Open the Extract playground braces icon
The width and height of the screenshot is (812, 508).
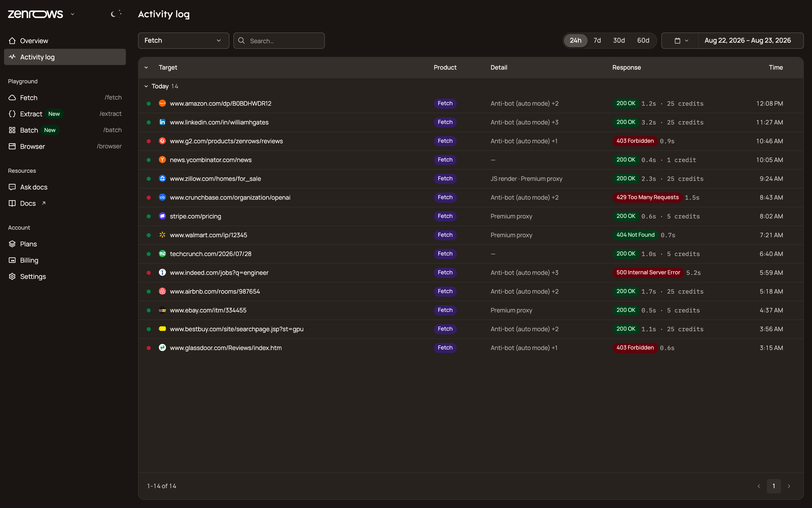pos(12,114)
